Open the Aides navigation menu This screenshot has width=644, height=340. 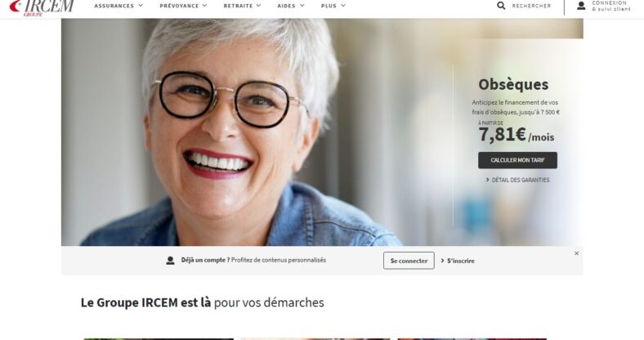click(291, 6)
